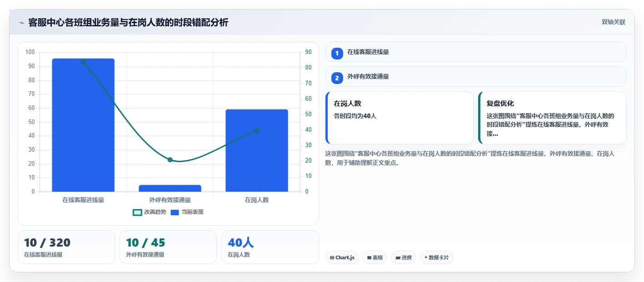644x282 pixels.
Task: Click the caption 在岗人数 under 40人
Action: [239, 255]
